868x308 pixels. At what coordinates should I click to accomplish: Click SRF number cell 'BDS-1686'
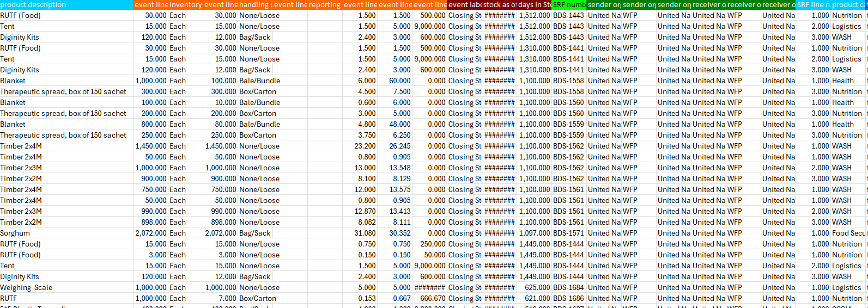click(x=568, y=298)
